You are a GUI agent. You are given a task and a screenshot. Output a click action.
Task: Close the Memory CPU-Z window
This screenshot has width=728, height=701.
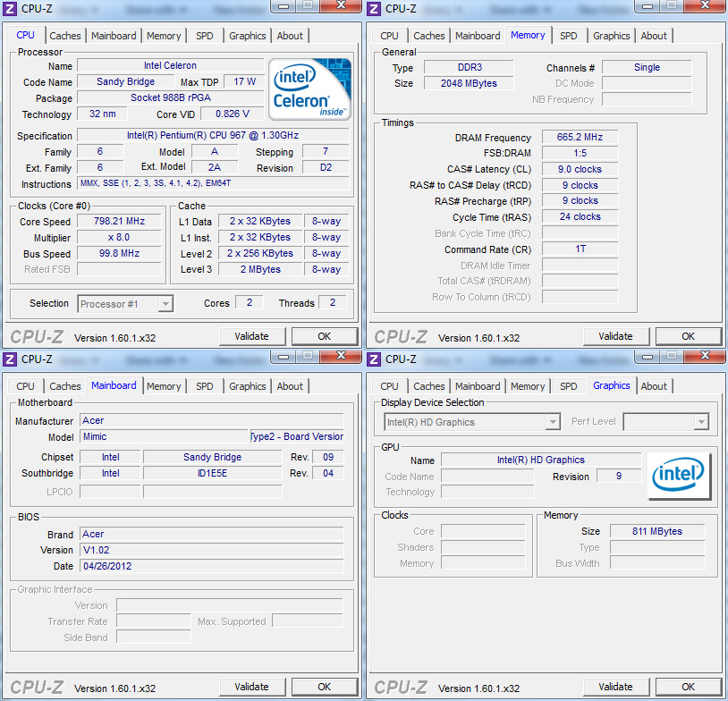(x=706, y=5)
